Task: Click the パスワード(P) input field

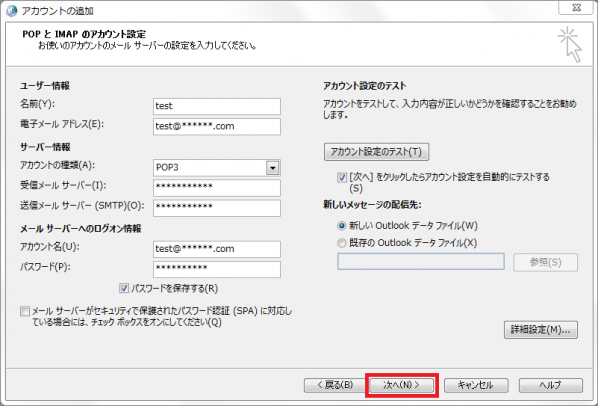Action: click(217, 269)
